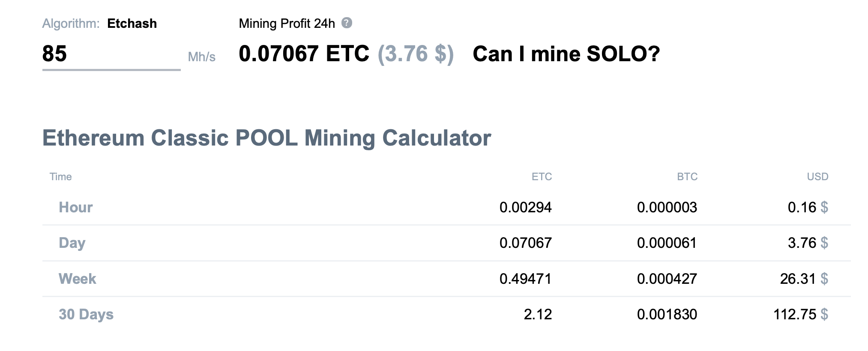Screen dimensions: 868x351
Task: Click the USD column header
Action: 817,177
